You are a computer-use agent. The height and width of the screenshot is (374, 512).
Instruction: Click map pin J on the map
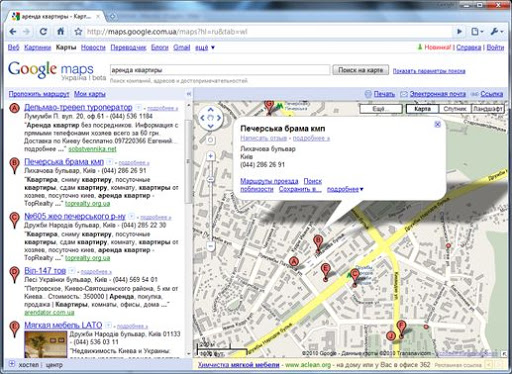(391, 336)
